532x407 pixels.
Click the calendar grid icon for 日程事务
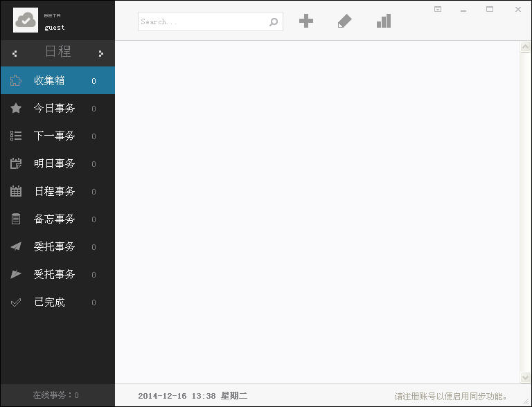click(16, 191)
